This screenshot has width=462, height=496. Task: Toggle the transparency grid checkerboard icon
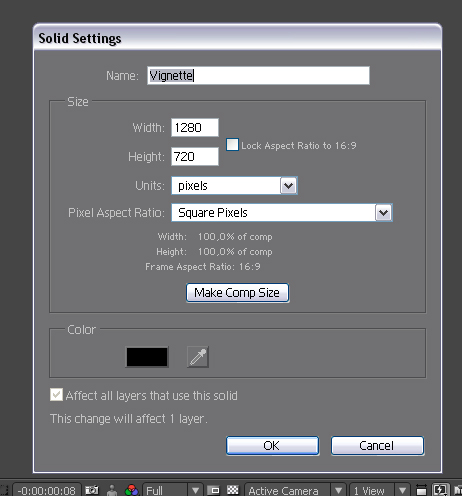coord(233,490)
